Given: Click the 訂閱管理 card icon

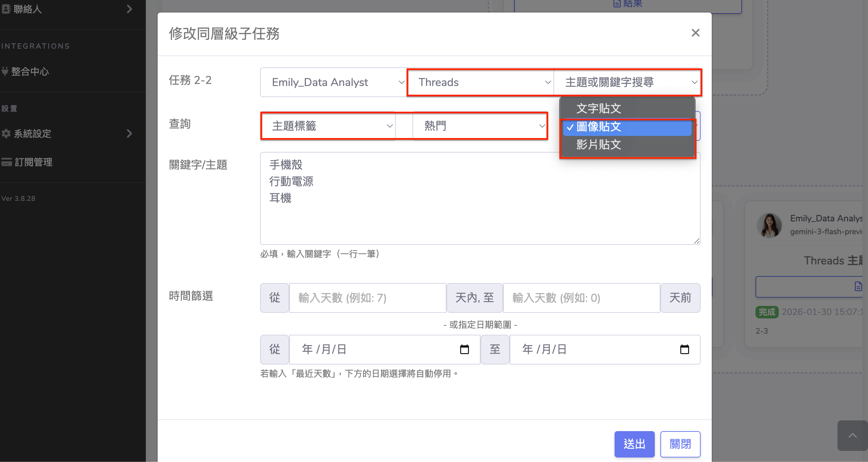Looking at the screenshot, I should [x=7, y=162].
